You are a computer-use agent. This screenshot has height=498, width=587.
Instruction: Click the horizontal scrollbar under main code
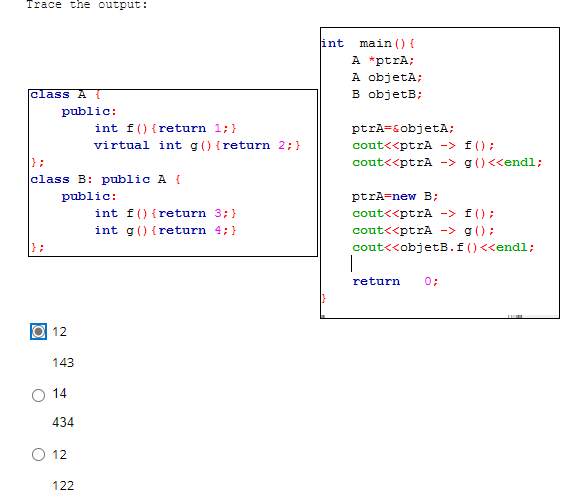pos(440,317)
